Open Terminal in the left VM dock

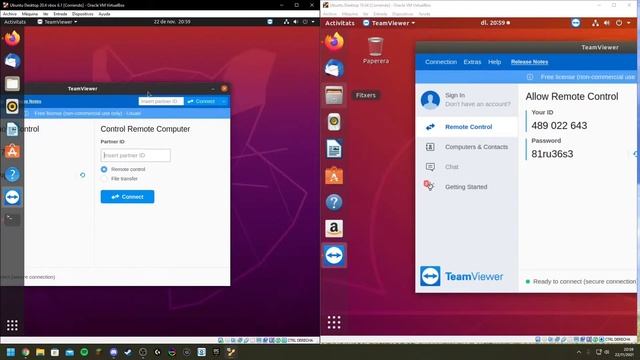click(12, 220)
